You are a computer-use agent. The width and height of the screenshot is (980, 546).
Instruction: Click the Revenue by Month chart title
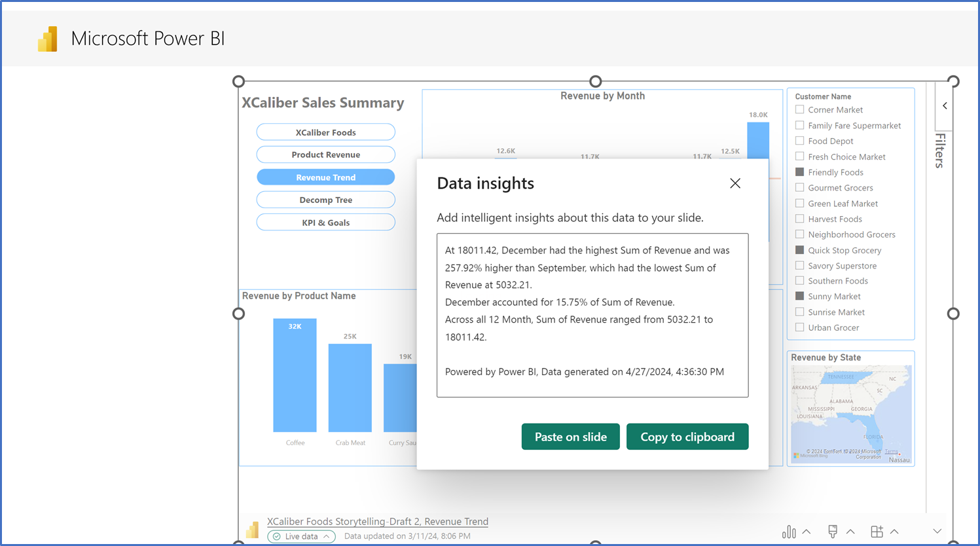(602, 96)
